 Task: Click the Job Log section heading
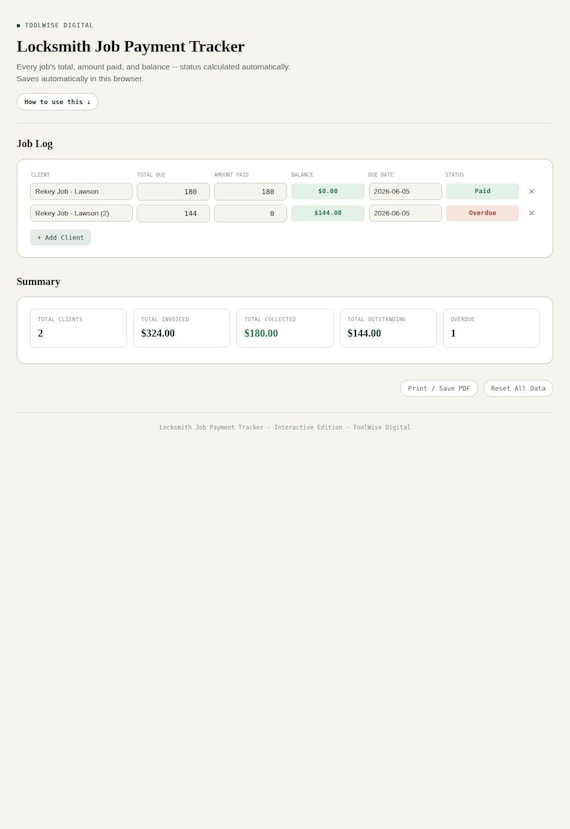[x=34, y=144]
